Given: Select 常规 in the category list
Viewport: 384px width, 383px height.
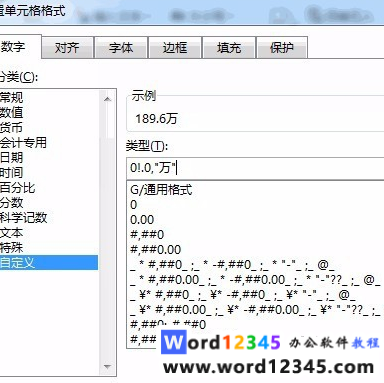Looking at the screenshot, I should point(49,98).
